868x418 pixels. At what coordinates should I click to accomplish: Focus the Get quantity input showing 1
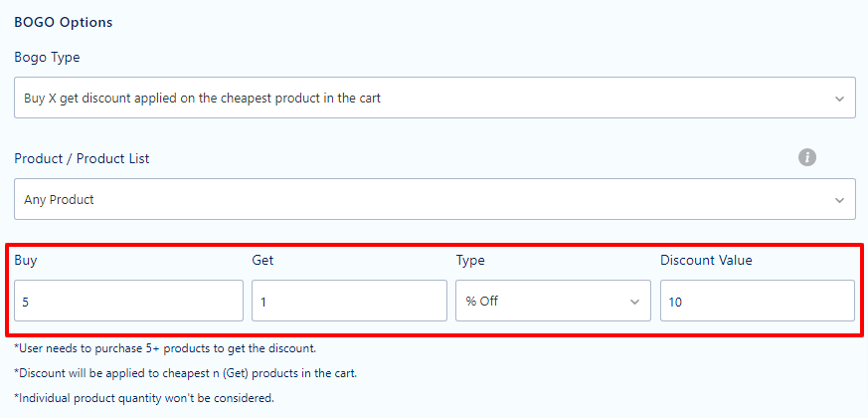tap(349, 301)
